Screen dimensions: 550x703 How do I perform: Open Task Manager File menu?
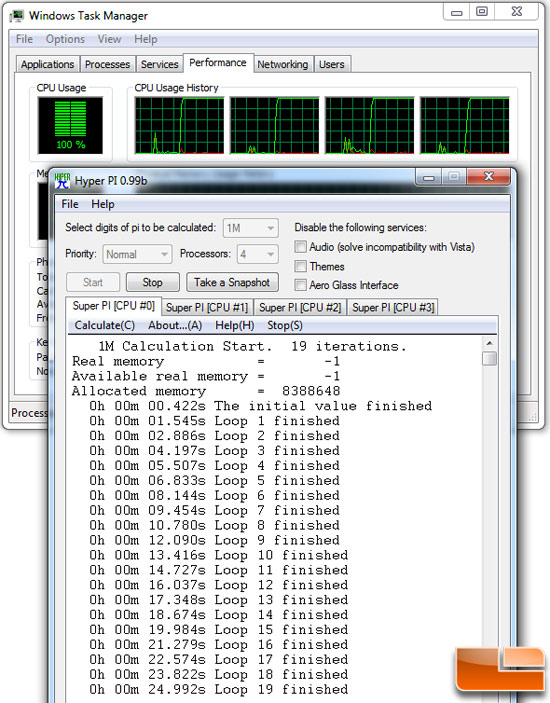pos(24,39)
